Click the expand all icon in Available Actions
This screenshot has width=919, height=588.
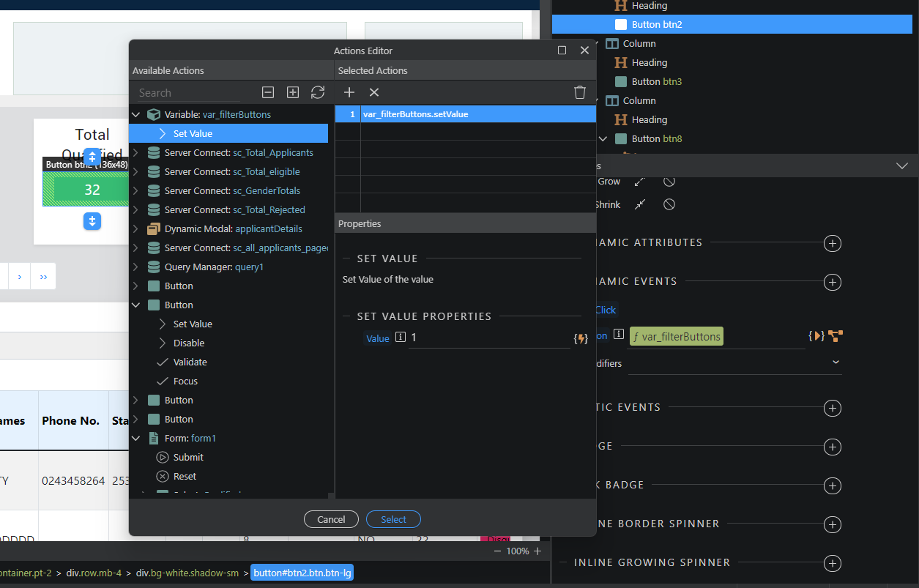click(x=293, y=92)
